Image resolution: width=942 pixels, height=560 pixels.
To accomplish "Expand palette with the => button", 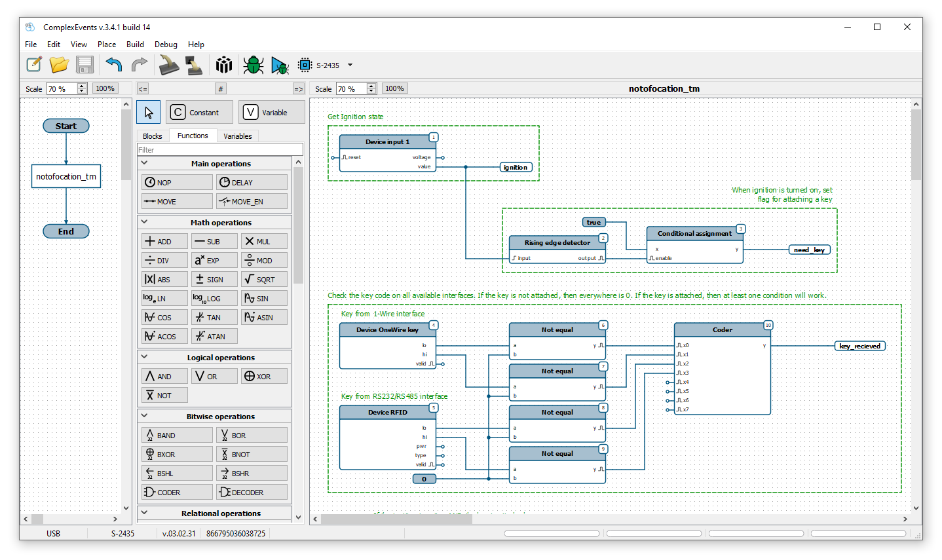I will pos(298,88).
